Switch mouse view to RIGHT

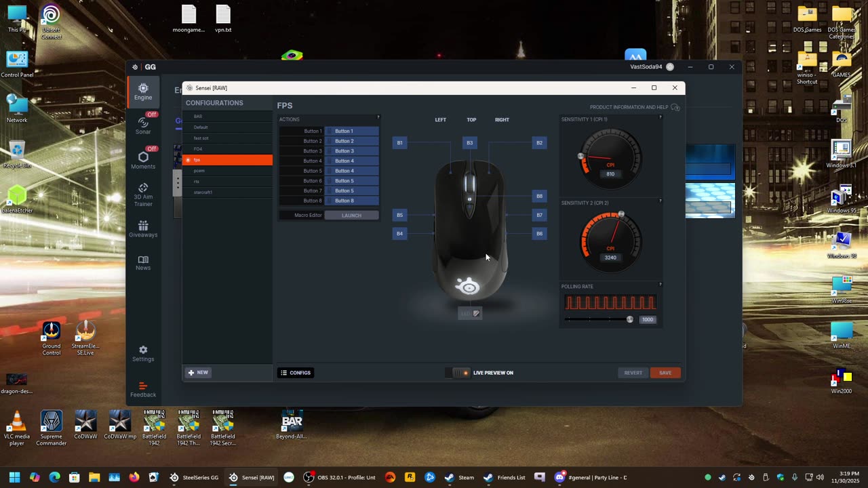(502, 120)
